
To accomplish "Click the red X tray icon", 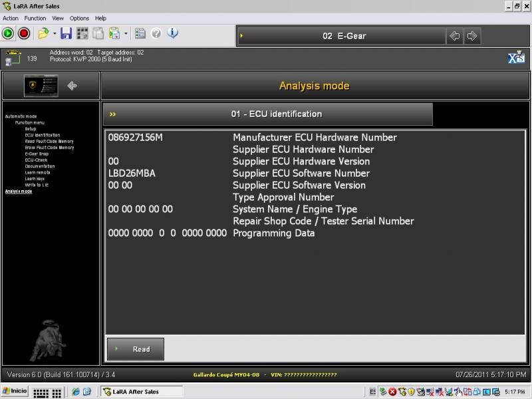I will [x=392, y=392].
